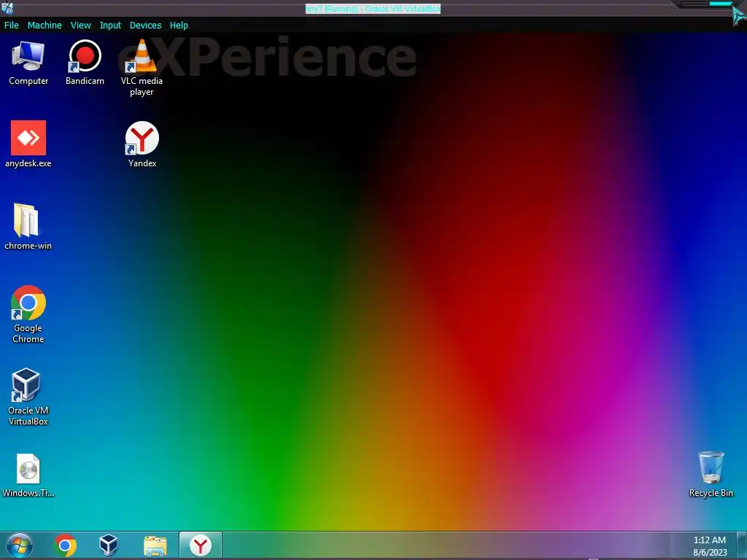Viewport: 747px width, 560px height.
Task: Select the chrome-win folder icon
Action: [28, 227]
